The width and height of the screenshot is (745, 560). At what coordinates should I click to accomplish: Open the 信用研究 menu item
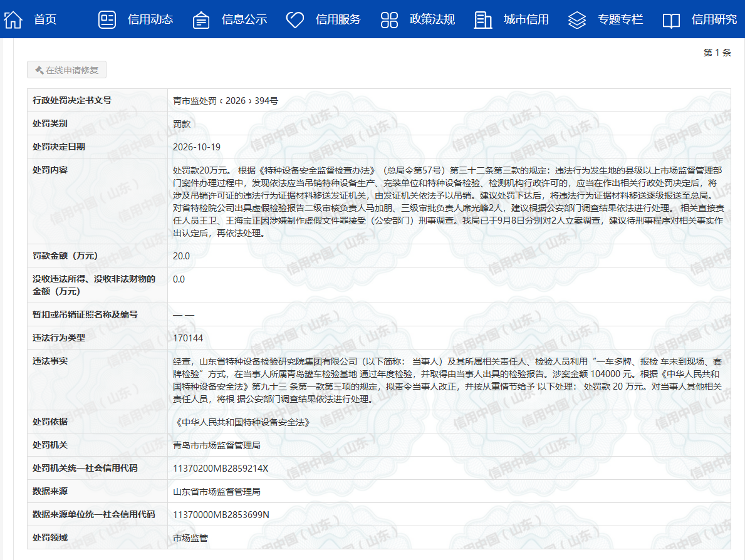[x=714, y=19]
